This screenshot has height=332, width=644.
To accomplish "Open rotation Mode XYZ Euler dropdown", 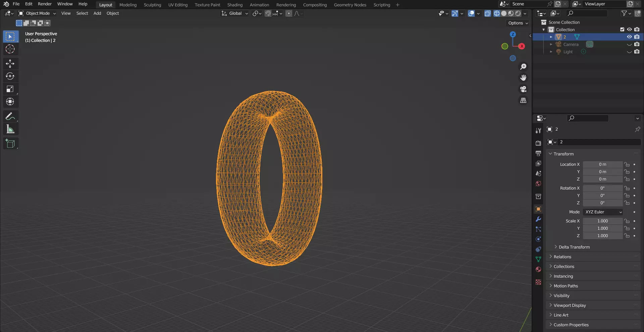I will 603,212.
